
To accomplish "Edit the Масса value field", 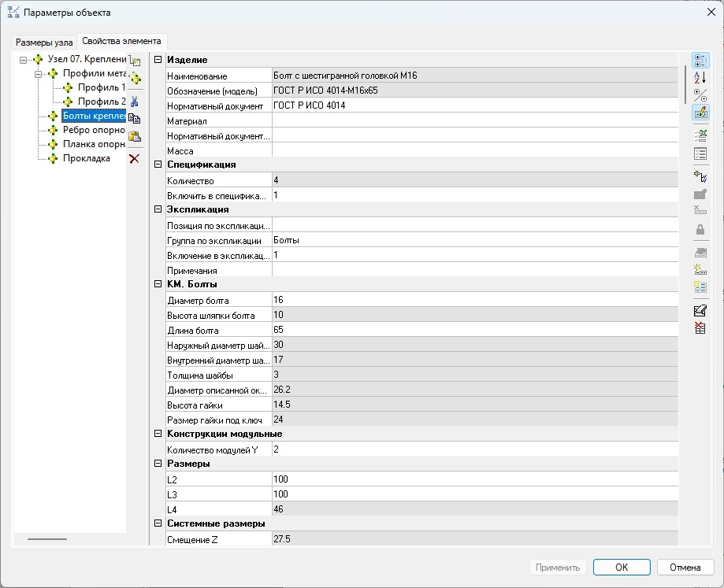I will (475, 151).
